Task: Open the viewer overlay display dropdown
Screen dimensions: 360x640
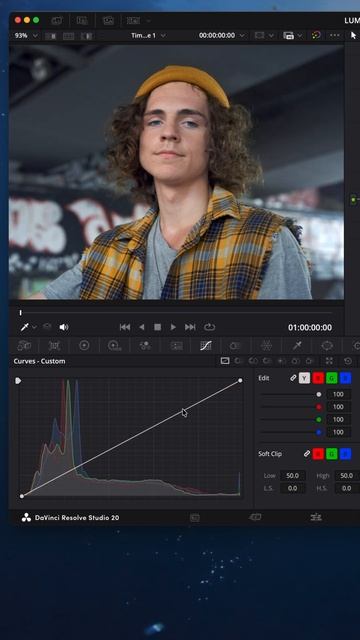Action: pyautogui.click(x=264, y=36)
